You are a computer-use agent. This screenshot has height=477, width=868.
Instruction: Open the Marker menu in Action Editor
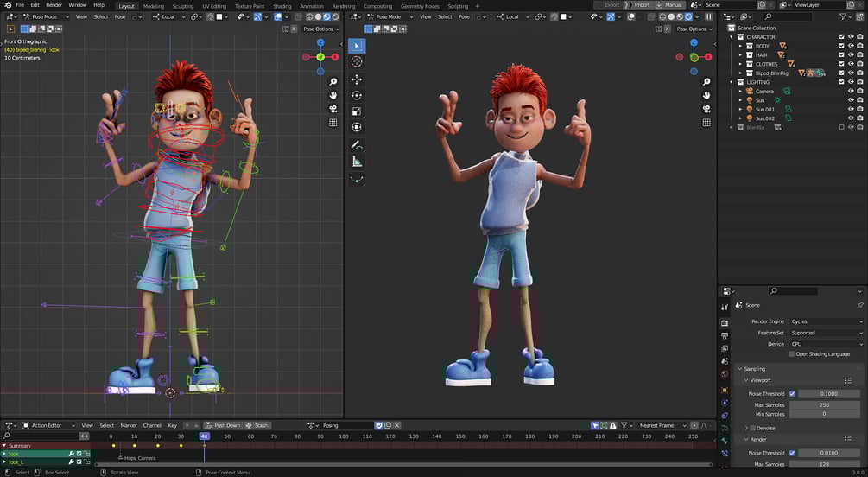click(129, 425)
